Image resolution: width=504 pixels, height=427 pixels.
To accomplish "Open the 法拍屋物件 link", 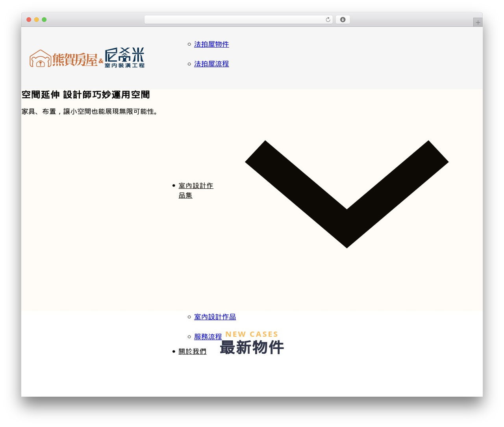I will coord(211,44).
